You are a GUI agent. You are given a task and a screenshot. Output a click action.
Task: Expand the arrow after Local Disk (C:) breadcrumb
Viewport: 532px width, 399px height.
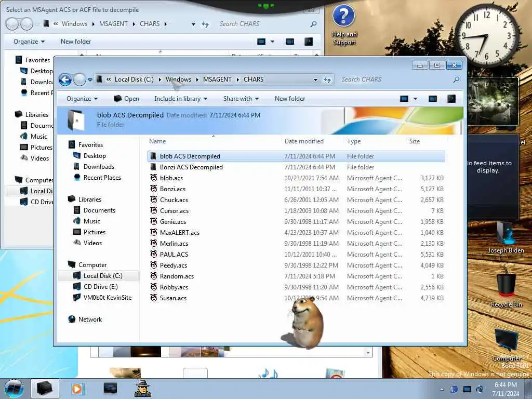[159, 79]
